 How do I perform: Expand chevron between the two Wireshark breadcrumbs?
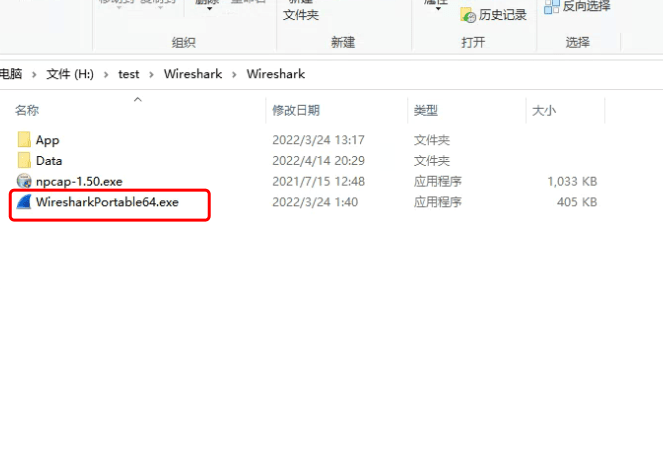tap(234, 75)
